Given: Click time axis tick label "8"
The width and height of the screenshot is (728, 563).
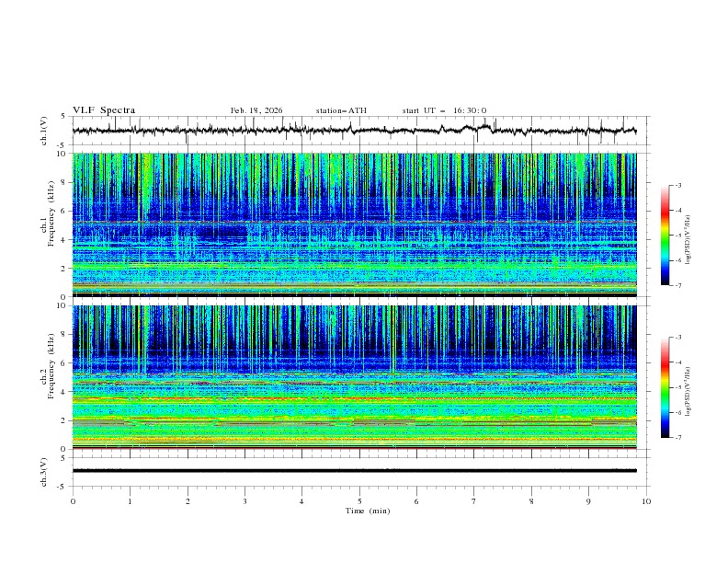Looking at the screenshot, I should [531, 501].
